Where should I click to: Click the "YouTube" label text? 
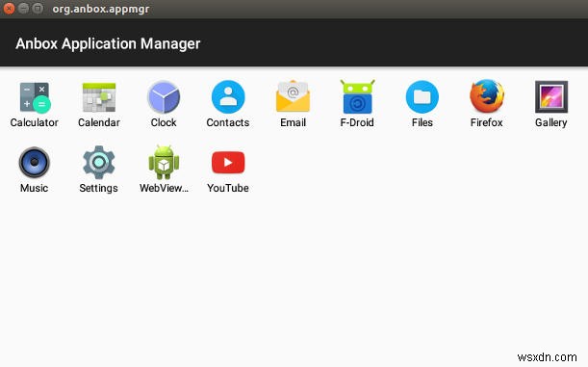click(x=228, y=188)
